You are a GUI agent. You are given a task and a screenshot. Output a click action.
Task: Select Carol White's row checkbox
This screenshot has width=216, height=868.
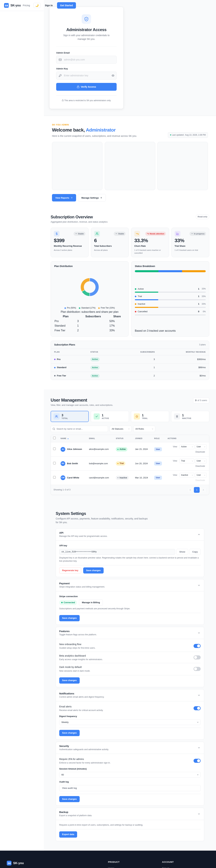tap(55, 477)
